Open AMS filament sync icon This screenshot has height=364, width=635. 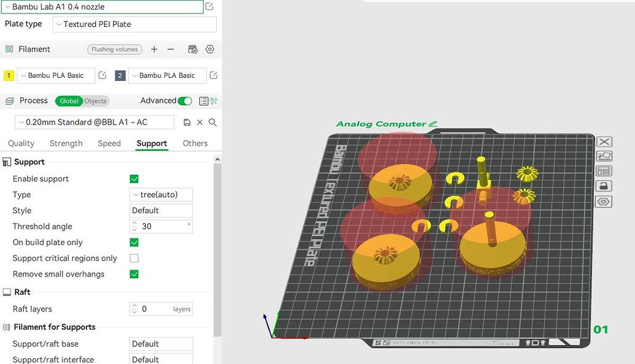tap(193, 50)
